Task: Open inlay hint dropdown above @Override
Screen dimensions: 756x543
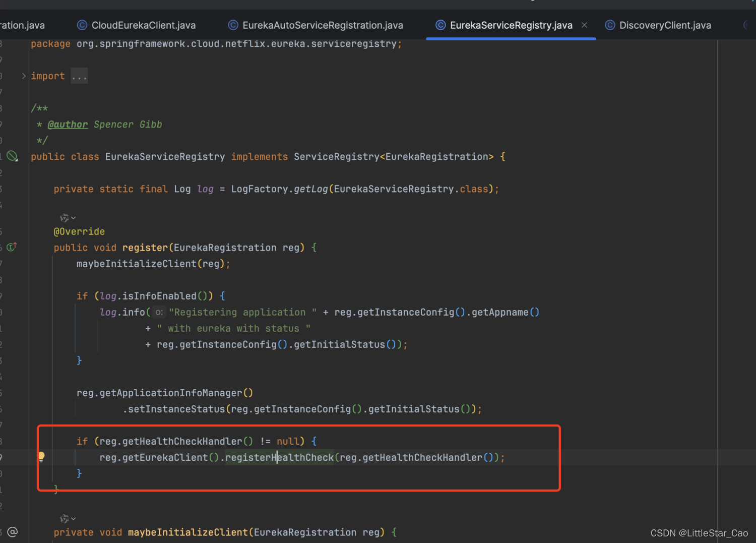Action: pyautogui.click(x=68, y=218)
